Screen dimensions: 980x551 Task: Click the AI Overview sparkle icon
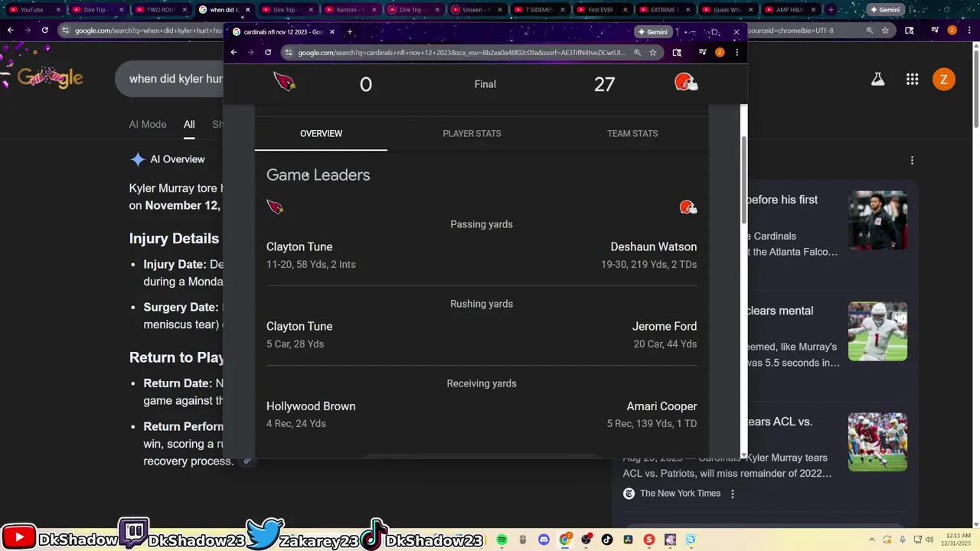(x=138, y=159)
